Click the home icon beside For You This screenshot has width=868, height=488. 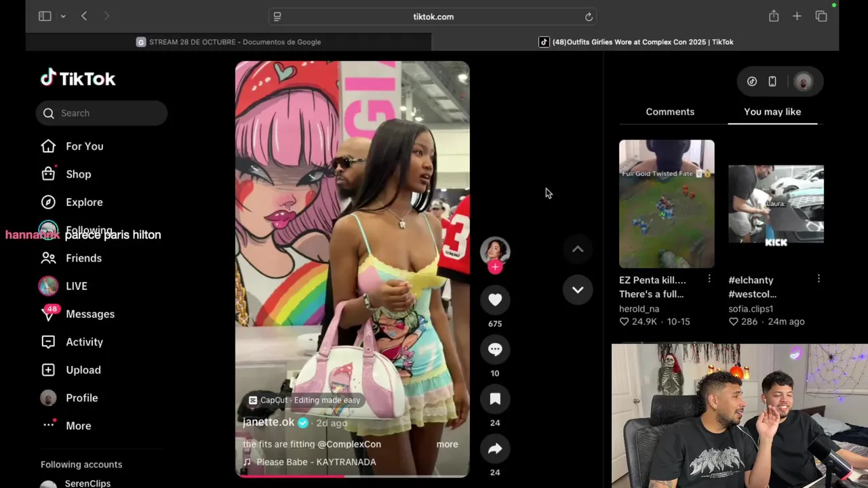48,146
